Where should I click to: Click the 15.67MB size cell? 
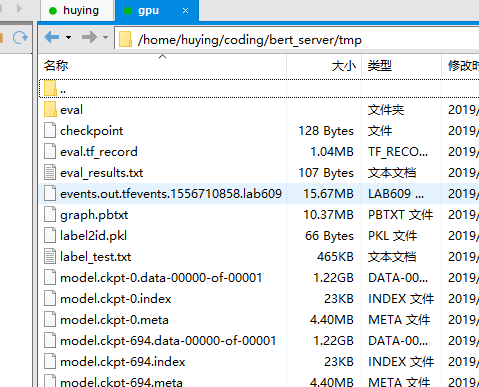tap(328, 194)
